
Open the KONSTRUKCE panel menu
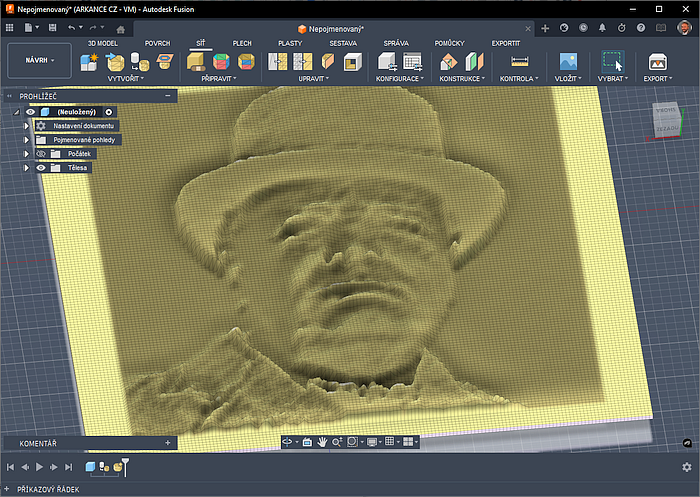pos(461,78)
